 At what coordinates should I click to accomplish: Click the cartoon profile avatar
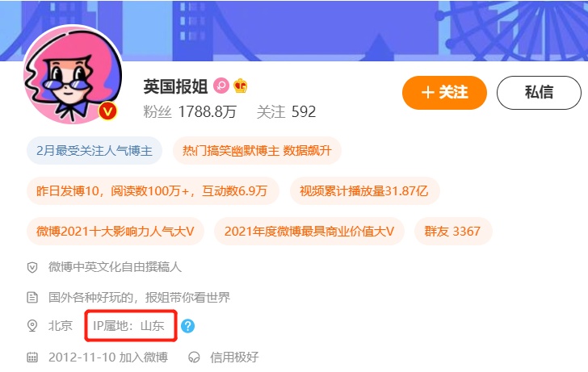pos(73,74)
